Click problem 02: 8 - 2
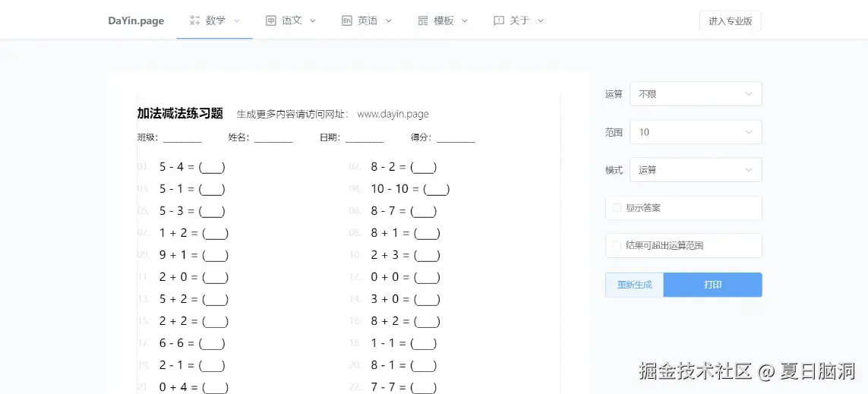Image resolution: width=868 pixels, height=394 pixels. tap(403, 166)
